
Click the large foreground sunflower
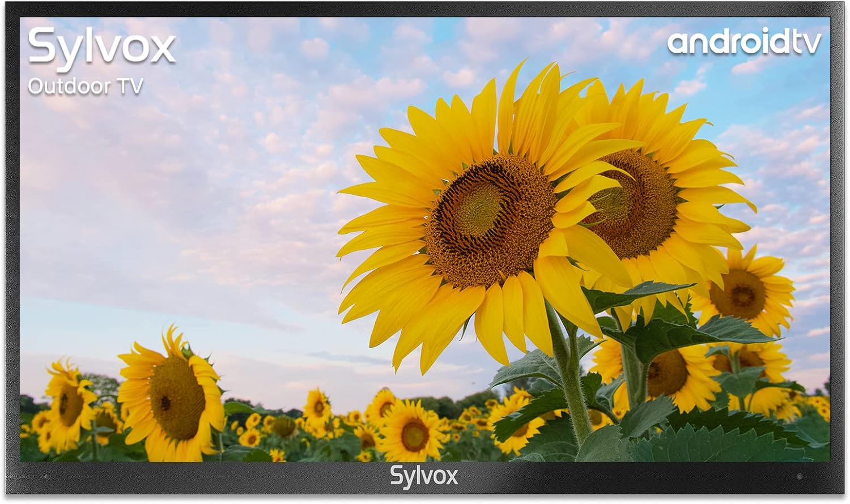point(482,215)
